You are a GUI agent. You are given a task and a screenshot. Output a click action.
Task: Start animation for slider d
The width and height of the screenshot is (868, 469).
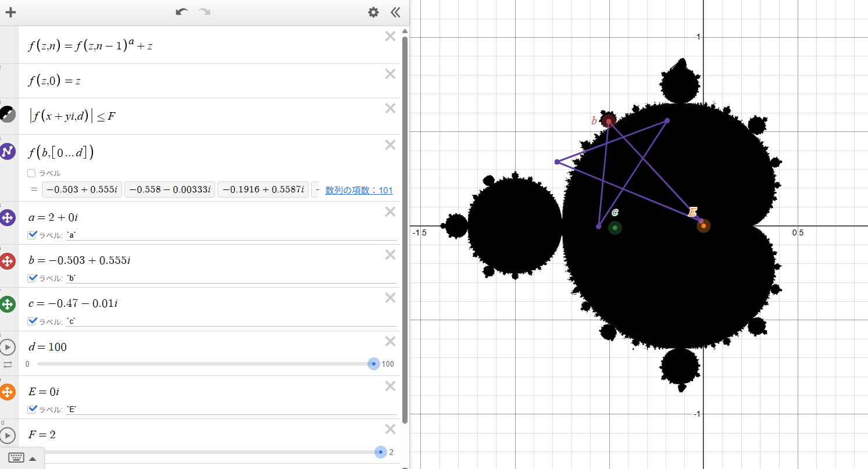pos(8,347)
